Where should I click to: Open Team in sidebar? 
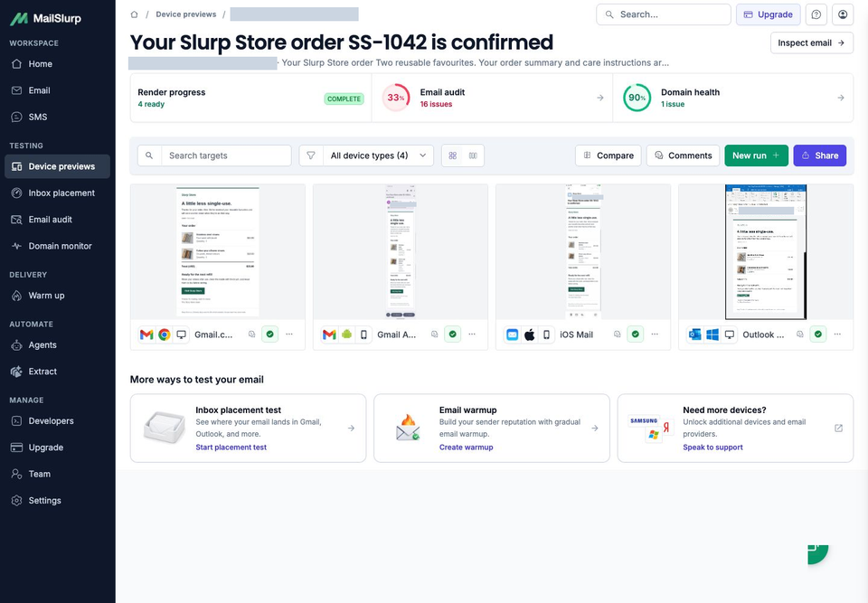pos(58,474)
